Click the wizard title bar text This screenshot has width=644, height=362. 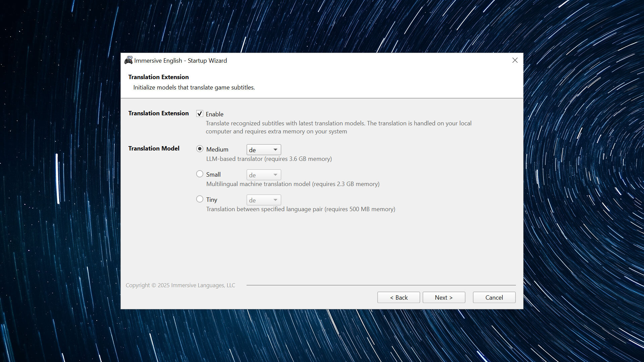(180, 61)
